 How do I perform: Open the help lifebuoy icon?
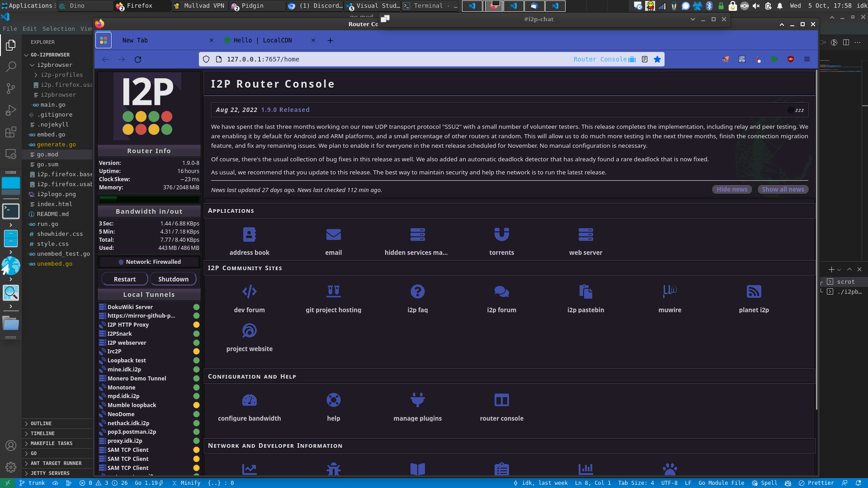pos(333,400)
